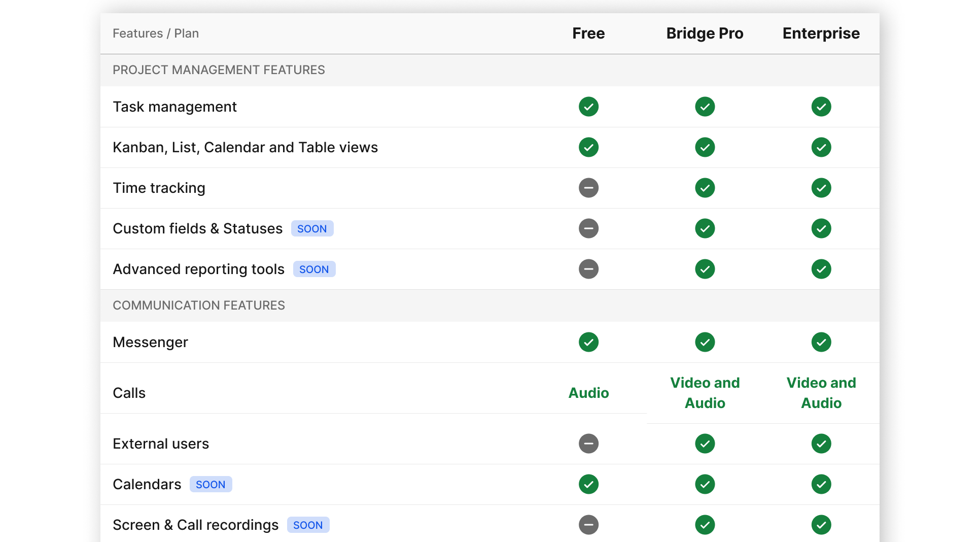Click the Bridge Pro column heading

pyautogui.click(x=705, y=33)
